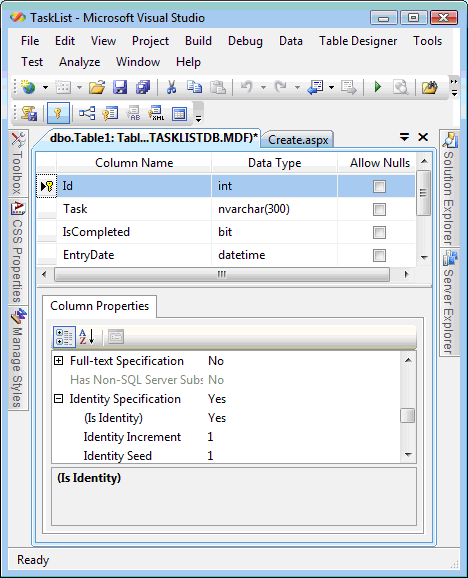This screenshot has width=468, height=578.
Task: Click the Manage Check Constraints icon
Action: pyautogui.click(x=179, y=114)
